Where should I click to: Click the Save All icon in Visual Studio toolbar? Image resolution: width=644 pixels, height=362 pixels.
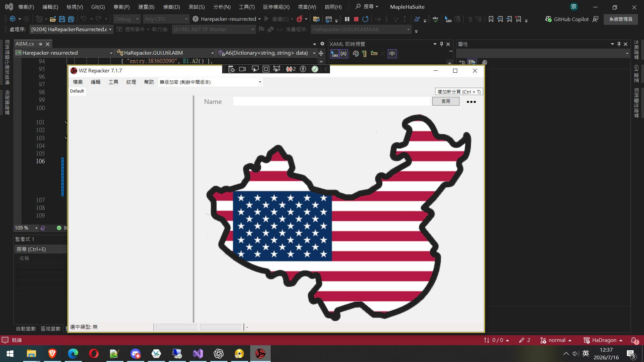click(x=71, y=19)
